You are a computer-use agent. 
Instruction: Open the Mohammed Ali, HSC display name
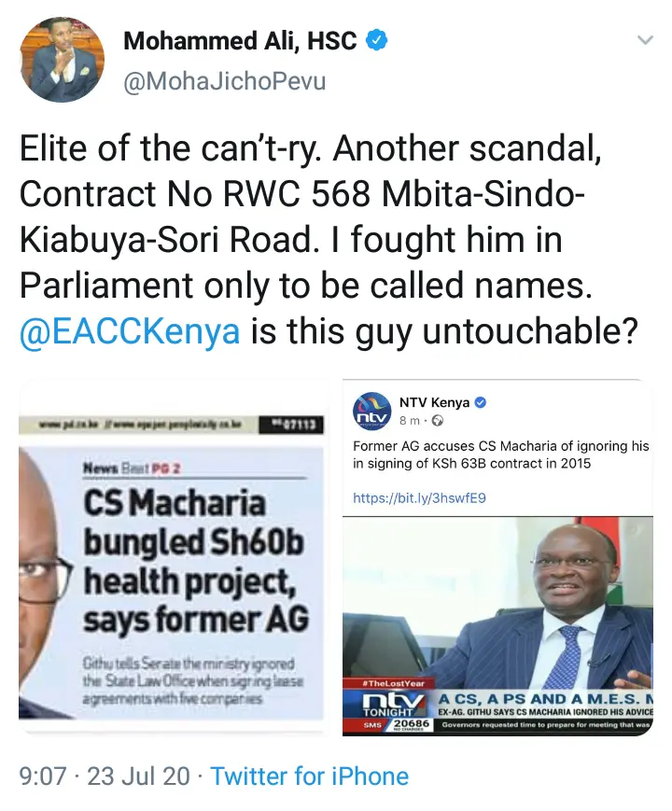pos(240,41)
